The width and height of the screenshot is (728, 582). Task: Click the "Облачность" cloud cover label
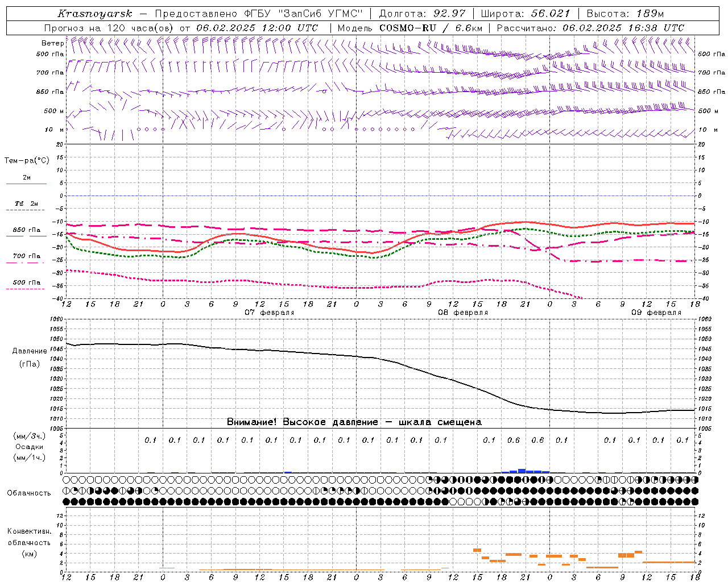tap(29, 493)
